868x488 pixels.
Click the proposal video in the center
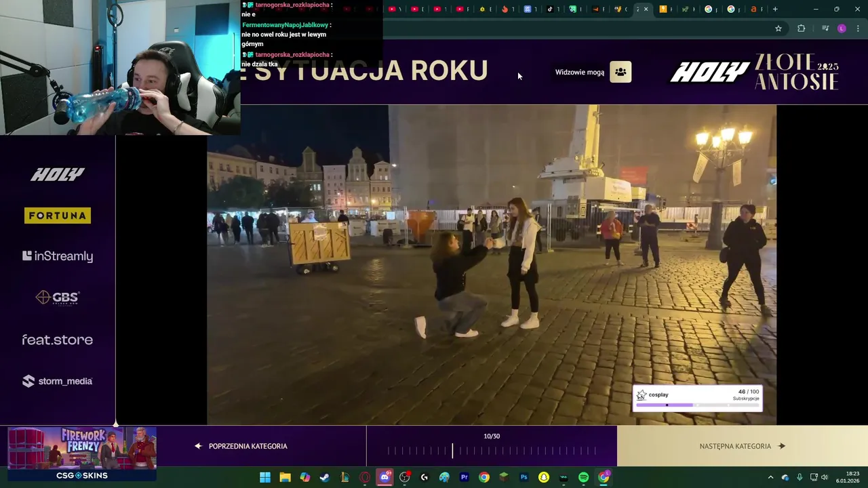[492, 264]
